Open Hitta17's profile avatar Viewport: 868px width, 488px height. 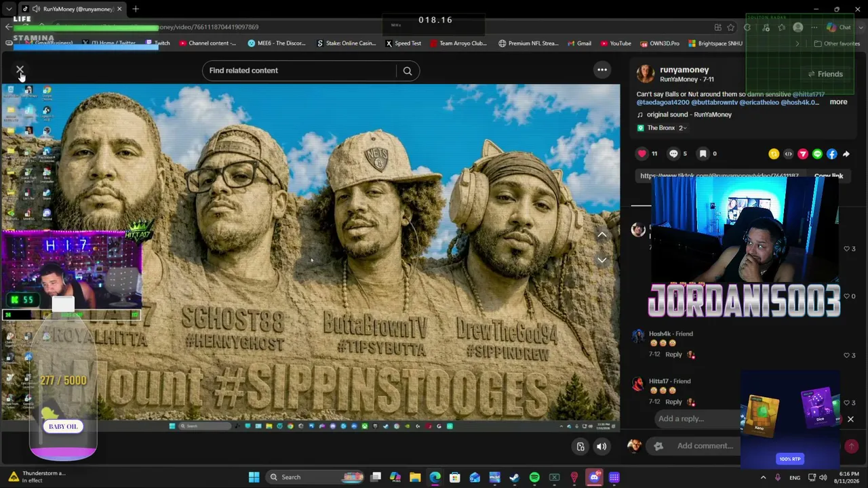637,384
